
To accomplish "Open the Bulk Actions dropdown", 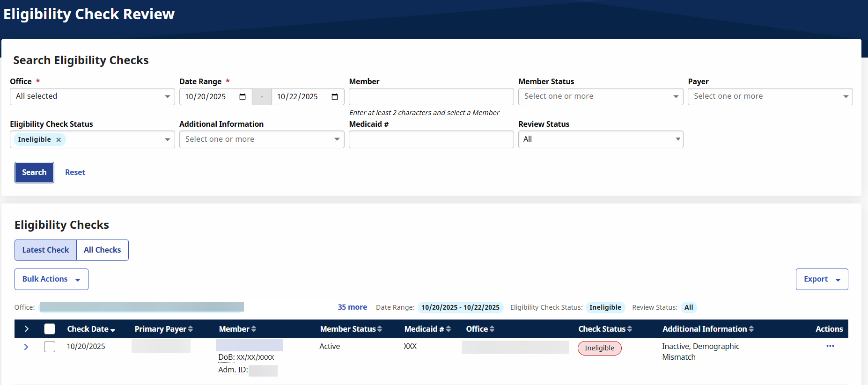I will pyautogui.click(x=51, y=279).
